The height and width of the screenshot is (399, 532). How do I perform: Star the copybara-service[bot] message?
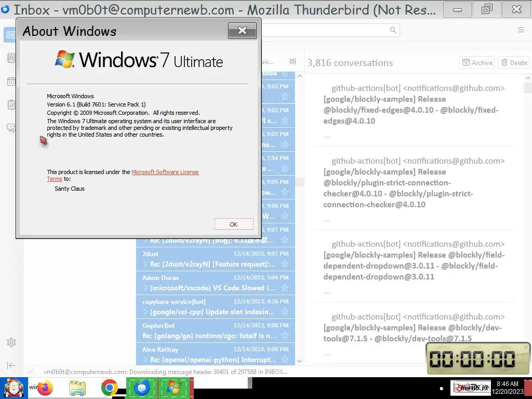tap(285, 312)
